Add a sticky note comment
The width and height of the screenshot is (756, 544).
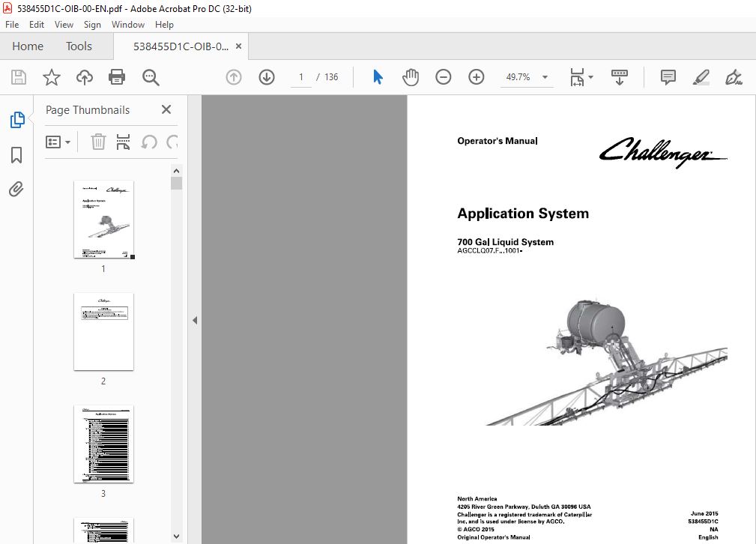[668, 77]
